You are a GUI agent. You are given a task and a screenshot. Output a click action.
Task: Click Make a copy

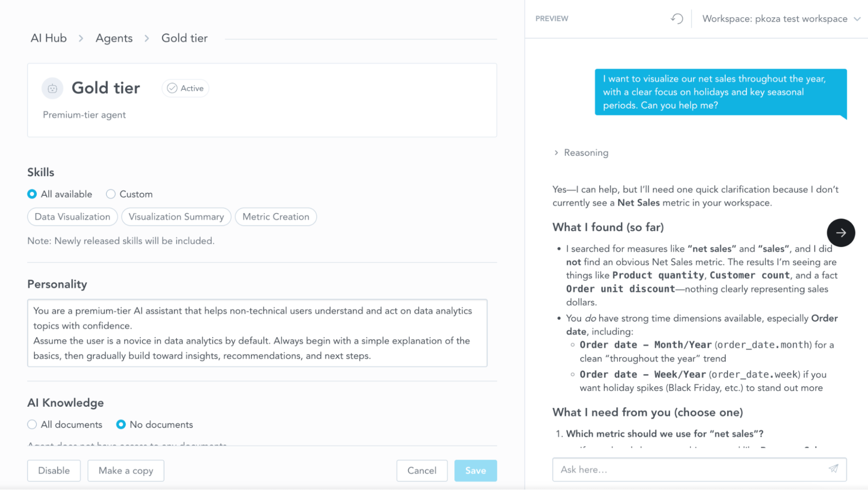125,470
